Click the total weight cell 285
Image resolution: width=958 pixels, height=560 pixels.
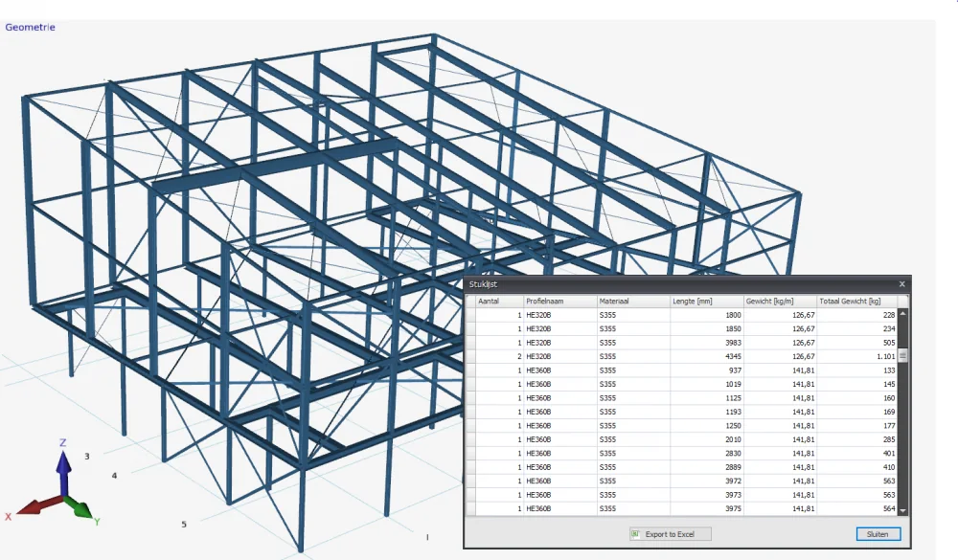tap(857, 439)
